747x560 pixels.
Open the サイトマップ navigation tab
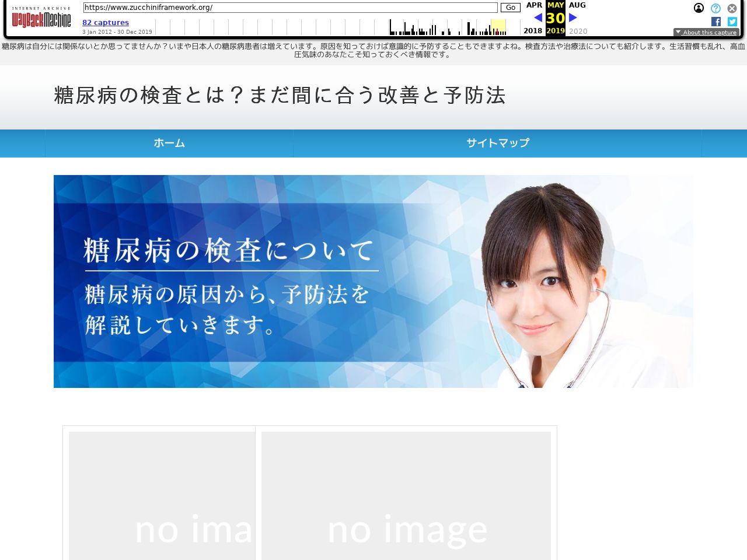point(497,143)
